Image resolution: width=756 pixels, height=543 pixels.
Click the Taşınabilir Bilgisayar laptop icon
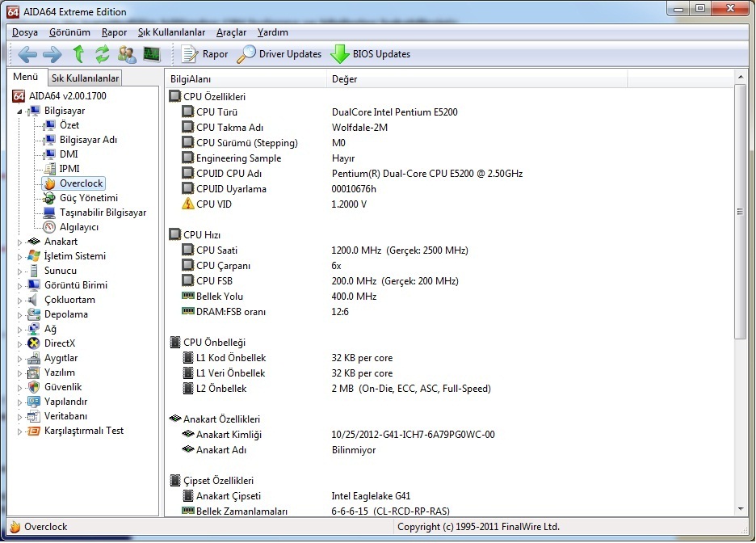(x=49, y=213)
